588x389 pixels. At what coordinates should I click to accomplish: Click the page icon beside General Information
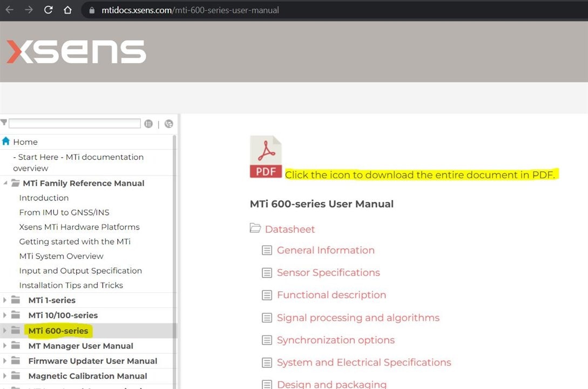pos(267,250)
